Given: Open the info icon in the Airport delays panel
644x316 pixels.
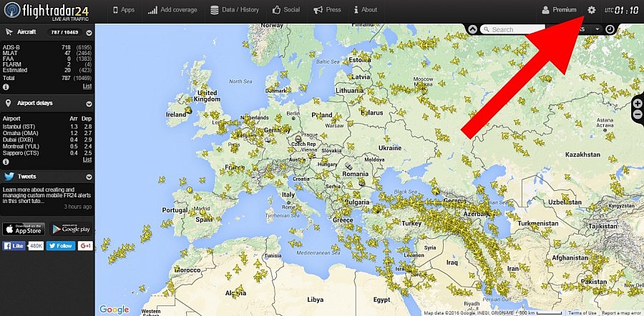Looking at the screenshot, I should [6, 162].
